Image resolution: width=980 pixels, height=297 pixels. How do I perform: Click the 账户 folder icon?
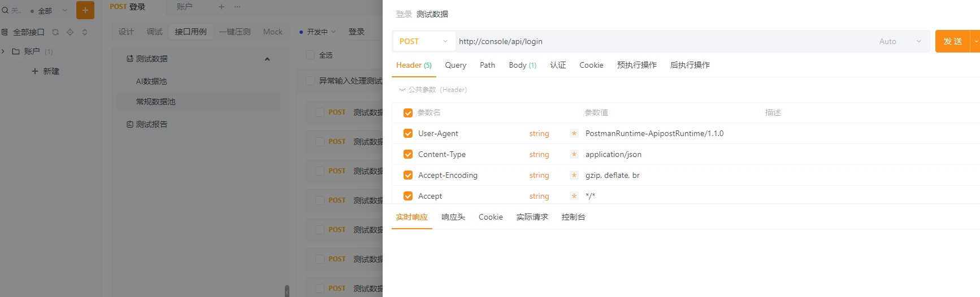(16, 51)
